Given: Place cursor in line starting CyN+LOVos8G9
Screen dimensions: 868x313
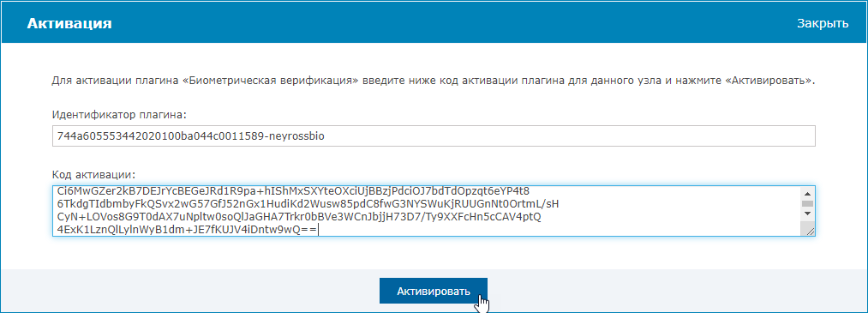Looking at the screenshot, I should tap(299, 217).
